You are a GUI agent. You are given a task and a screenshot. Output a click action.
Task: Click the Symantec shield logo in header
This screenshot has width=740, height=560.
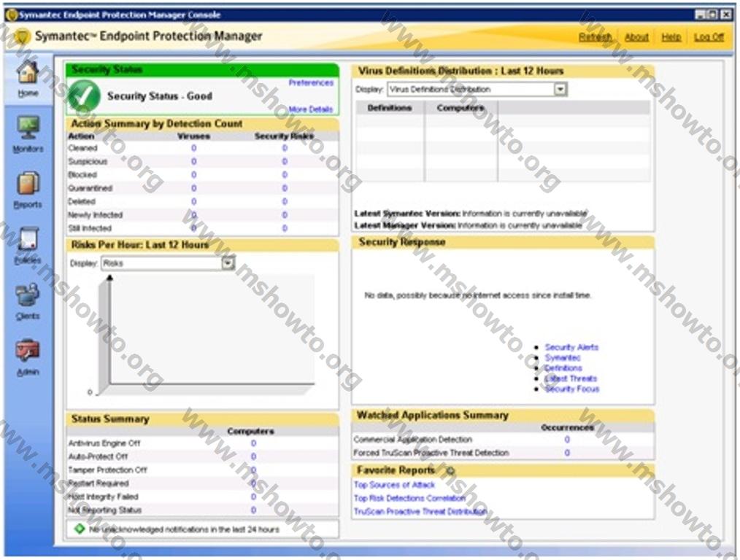tap(21, 36)
